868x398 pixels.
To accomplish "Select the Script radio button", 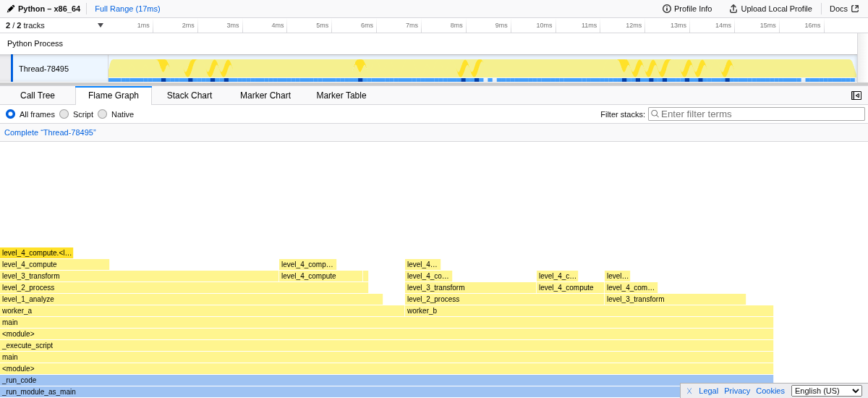I will click(64, 114).
